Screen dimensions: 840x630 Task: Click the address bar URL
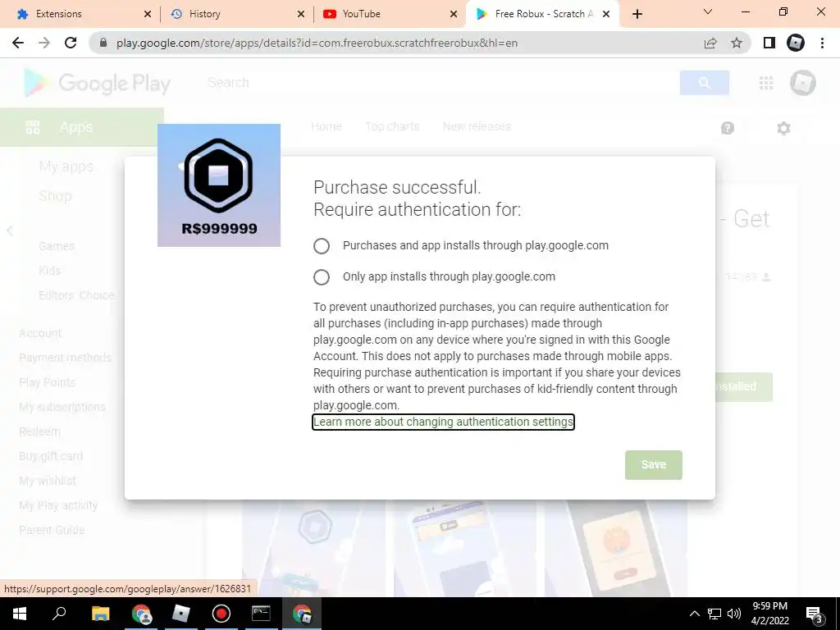coord(317,43)
